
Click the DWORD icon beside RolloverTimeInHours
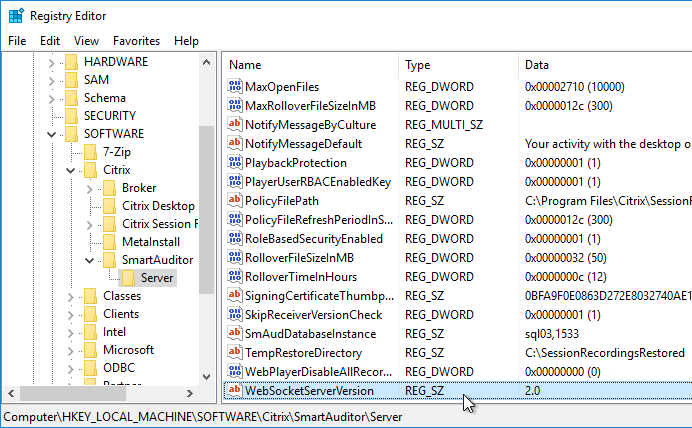click(x=235, y=276)
